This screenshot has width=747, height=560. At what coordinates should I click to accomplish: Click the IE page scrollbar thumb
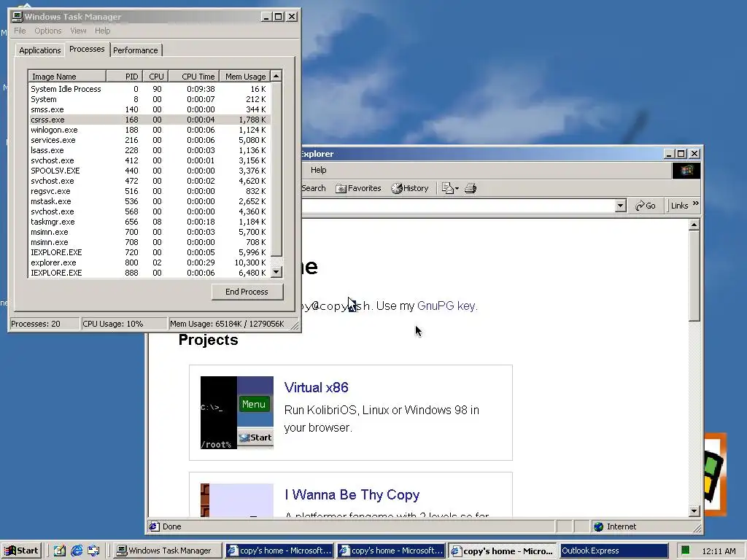694,276
